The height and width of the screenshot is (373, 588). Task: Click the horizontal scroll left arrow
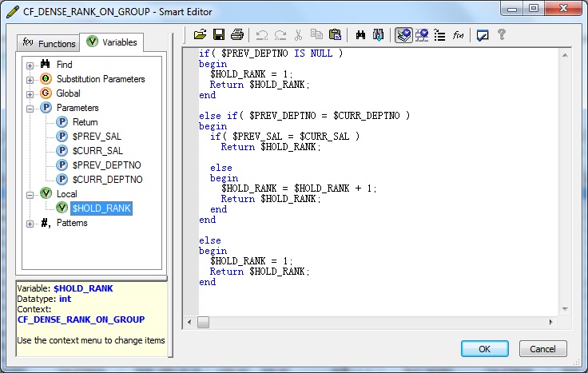pos(190,322)
